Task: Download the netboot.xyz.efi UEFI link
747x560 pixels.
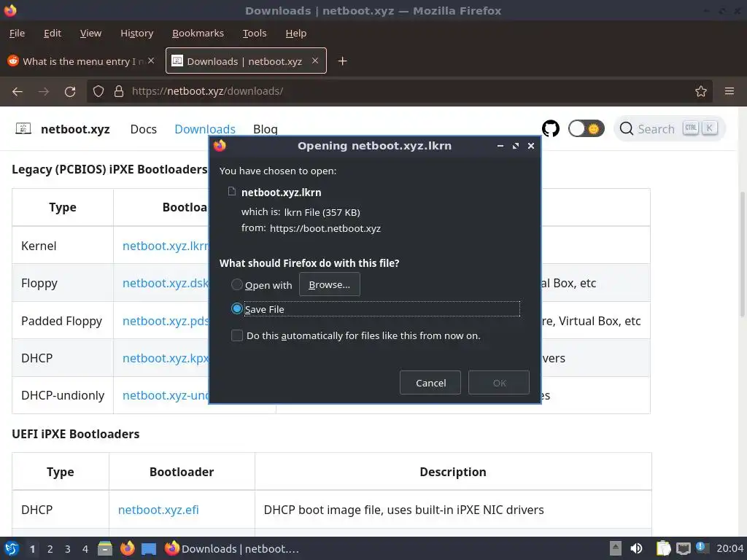Action: coord(158,510)
